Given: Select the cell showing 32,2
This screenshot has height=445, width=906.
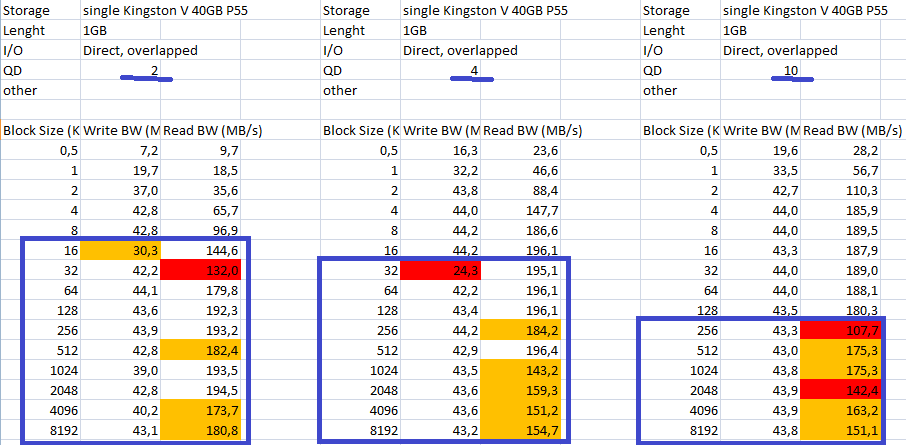Looking at the screenshot, I should tap(440, 171).
